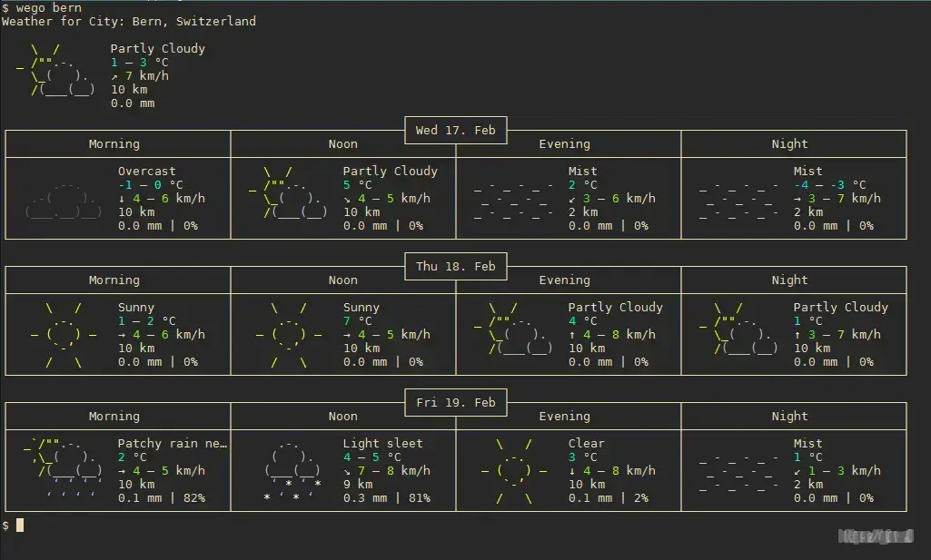The height and width of the screenshot is (560, 931).
Task: Click the '3 – 6 km/h' wind on Wed evening
Action: point(619,198)
